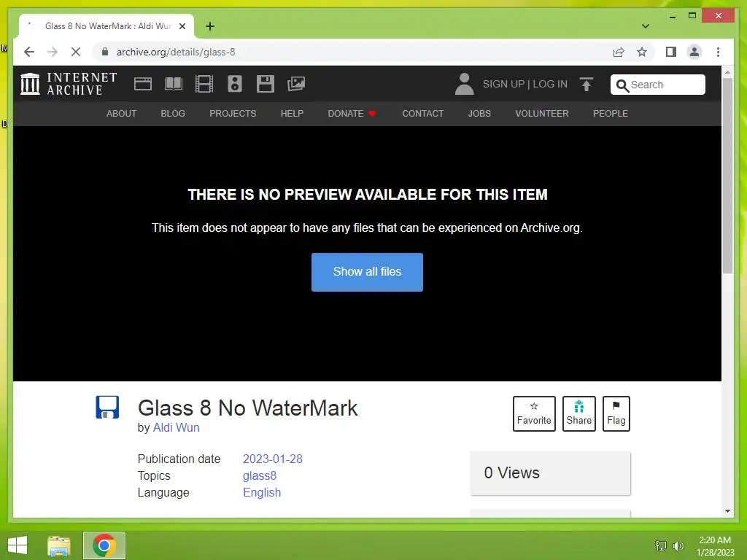Click the page vertical scrollbar thumb
The image size is (747, 560).
[727, 175]
